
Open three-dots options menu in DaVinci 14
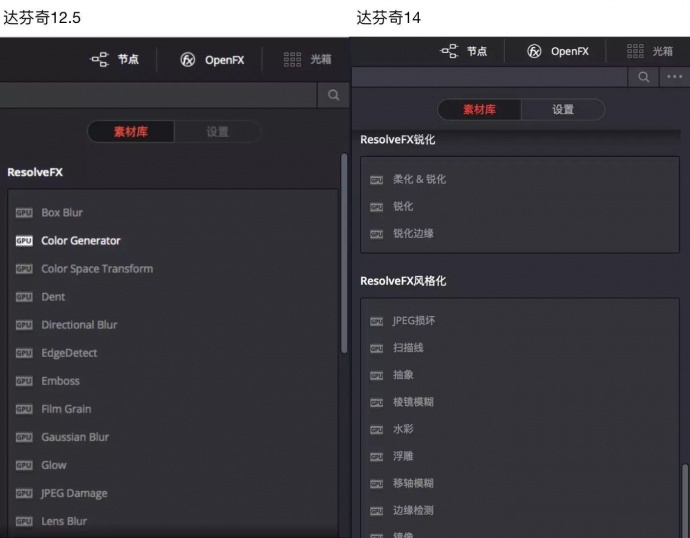coord(675,77)
